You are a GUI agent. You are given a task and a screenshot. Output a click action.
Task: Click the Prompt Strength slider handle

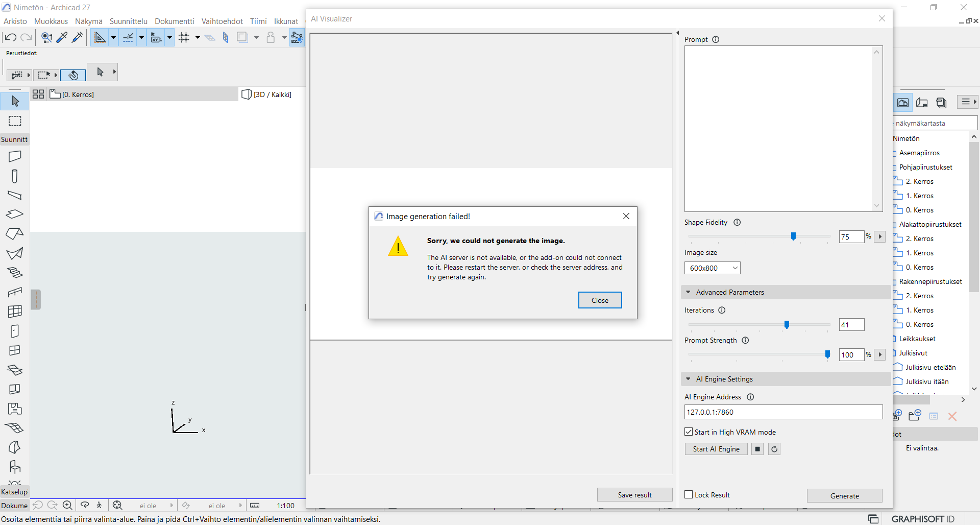(827, 354)
